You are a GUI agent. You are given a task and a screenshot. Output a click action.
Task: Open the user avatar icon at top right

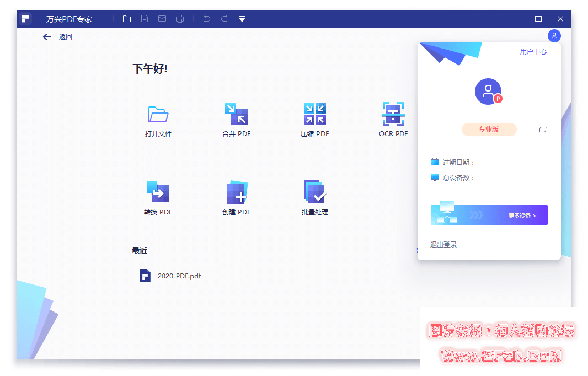pos(554,36)
